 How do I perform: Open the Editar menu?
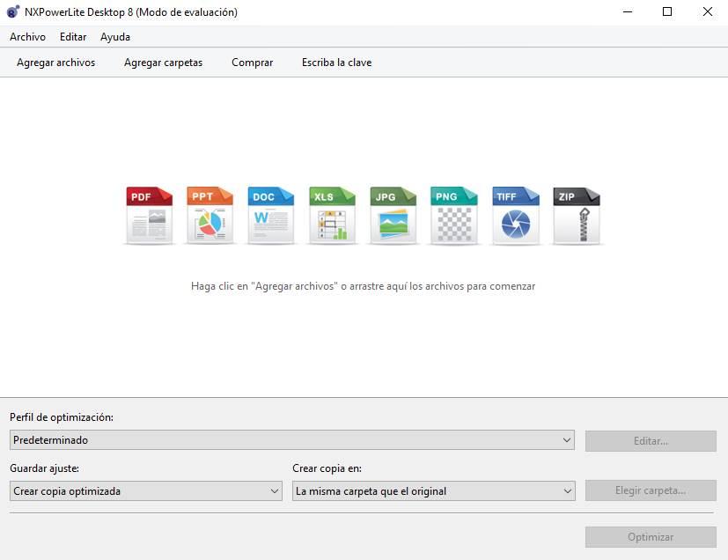[73, 37]
